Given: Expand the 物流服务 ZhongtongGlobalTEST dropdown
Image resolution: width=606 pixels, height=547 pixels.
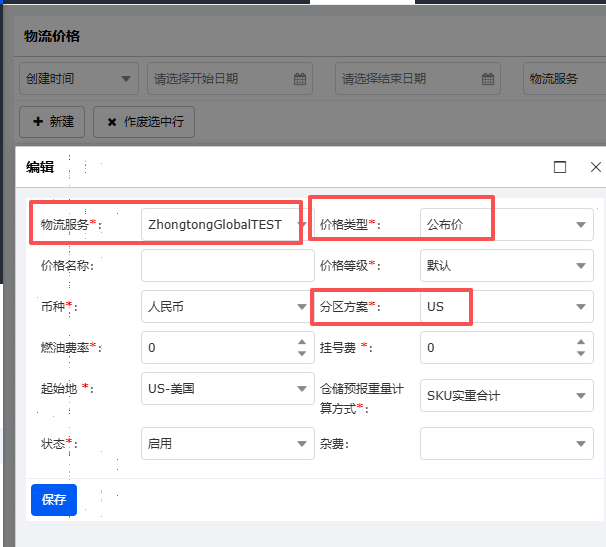Looking at the screenshot, I should tap(303, 225).
